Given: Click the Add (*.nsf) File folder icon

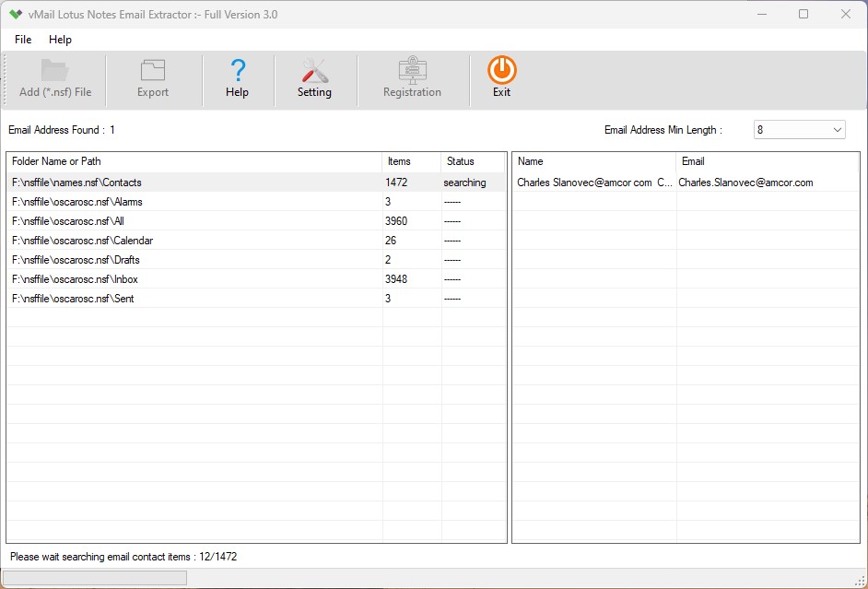Looking at the screenshot, I should pyautogui.click(x=54, y=70).
